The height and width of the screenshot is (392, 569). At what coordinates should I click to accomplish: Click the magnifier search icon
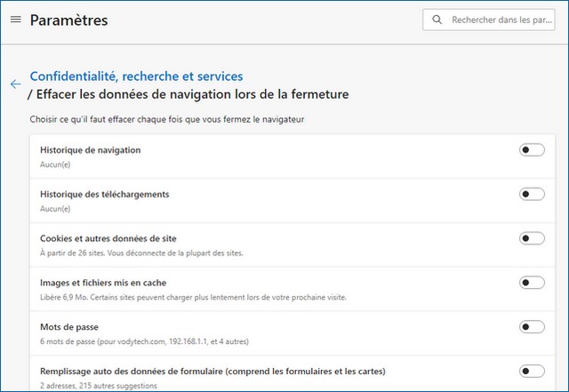tap(437, 20)
